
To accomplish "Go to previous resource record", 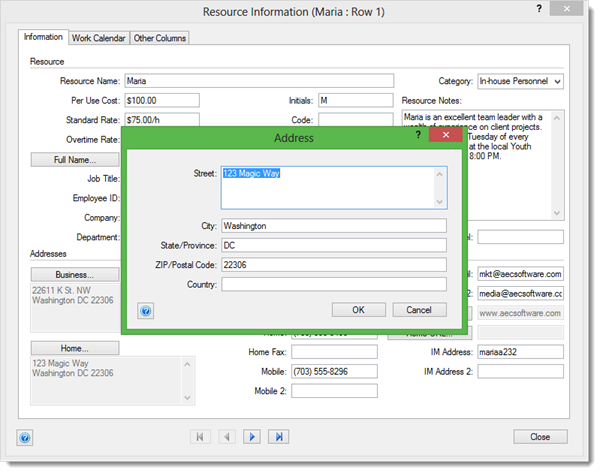I will 226,437.
